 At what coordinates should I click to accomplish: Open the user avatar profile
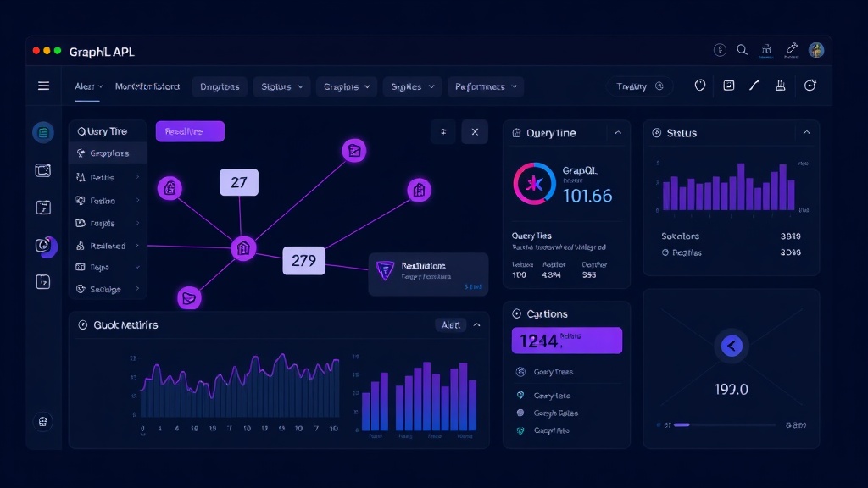tap(816, 50)
